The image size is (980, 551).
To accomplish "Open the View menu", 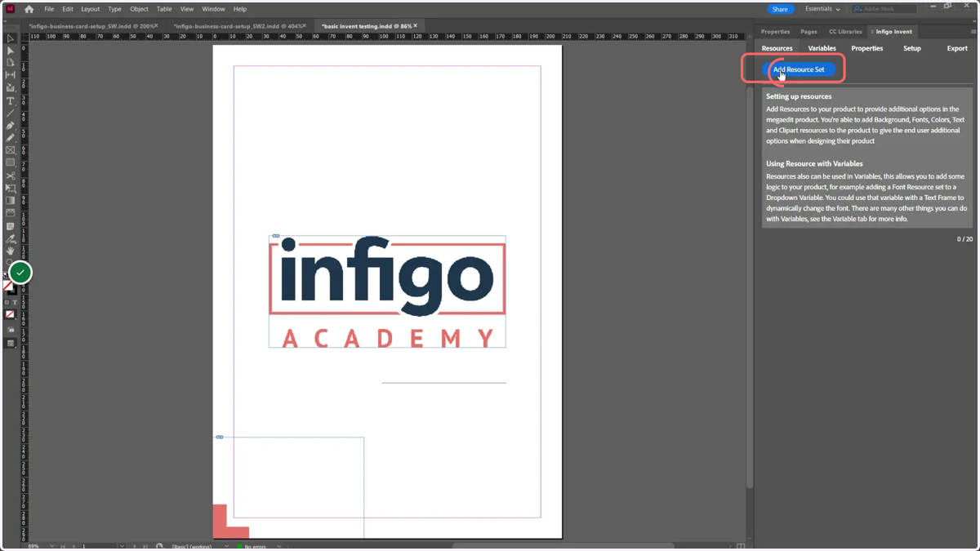I will click(x=187, y=9).
